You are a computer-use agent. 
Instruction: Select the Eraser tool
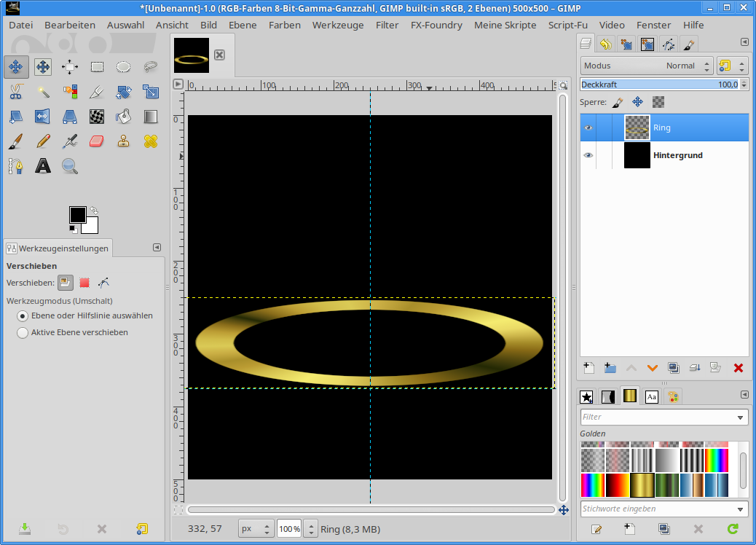tap(97, 141)
